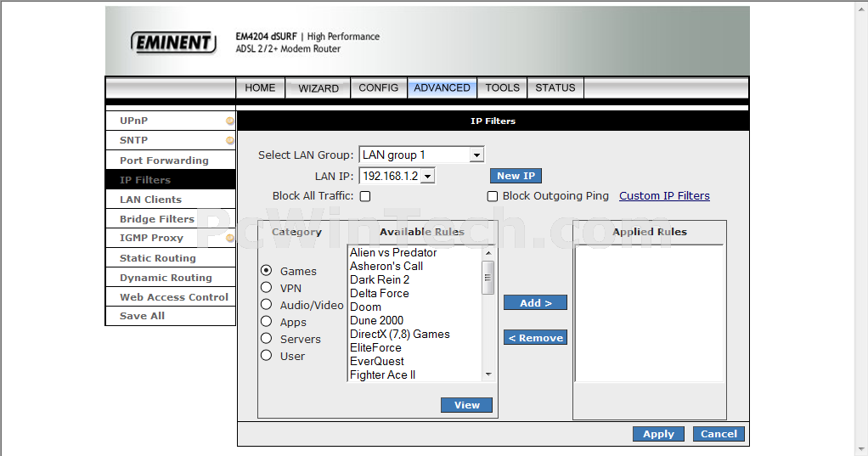
Task: Select the User category radio button
Action: (x=267, y=355)
